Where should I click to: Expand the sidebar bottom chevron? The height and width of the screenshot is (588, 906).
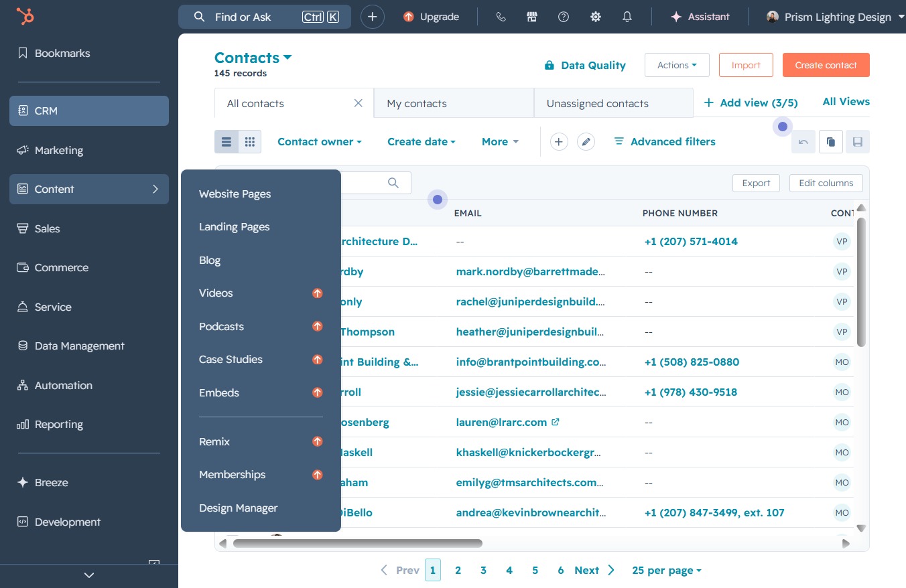[x=89, y=575]
